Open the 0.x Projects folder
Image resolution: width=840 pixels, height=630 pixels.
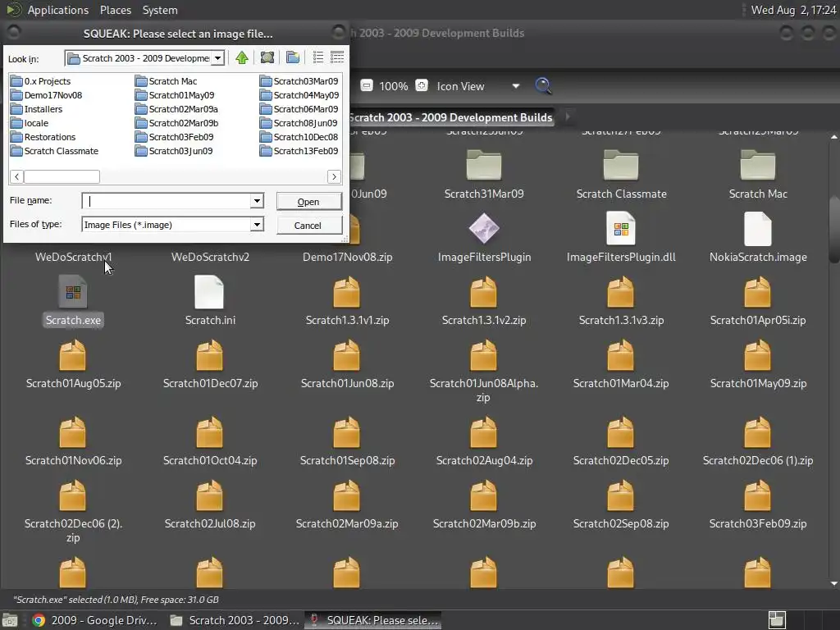[41, 81]
